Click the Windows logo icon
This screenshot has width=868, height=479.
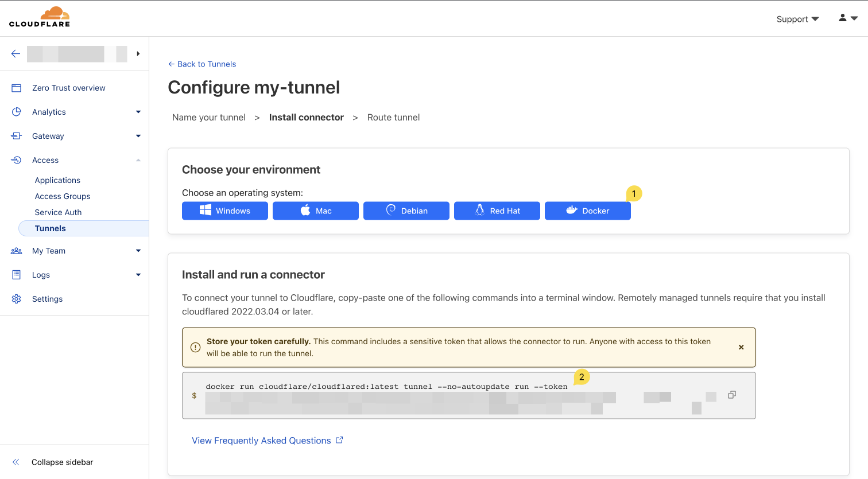(x=206, y=210)
